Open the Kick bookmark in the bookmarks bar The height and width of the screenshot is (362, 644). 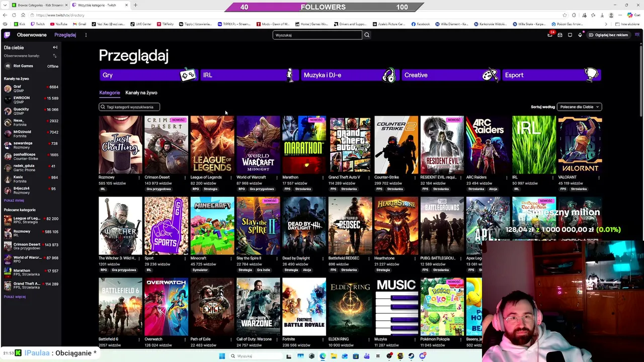tap(20, 24)
